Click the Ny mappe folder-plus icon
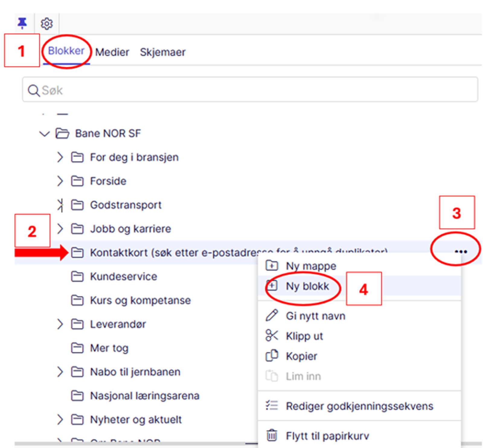 (272, 266)
